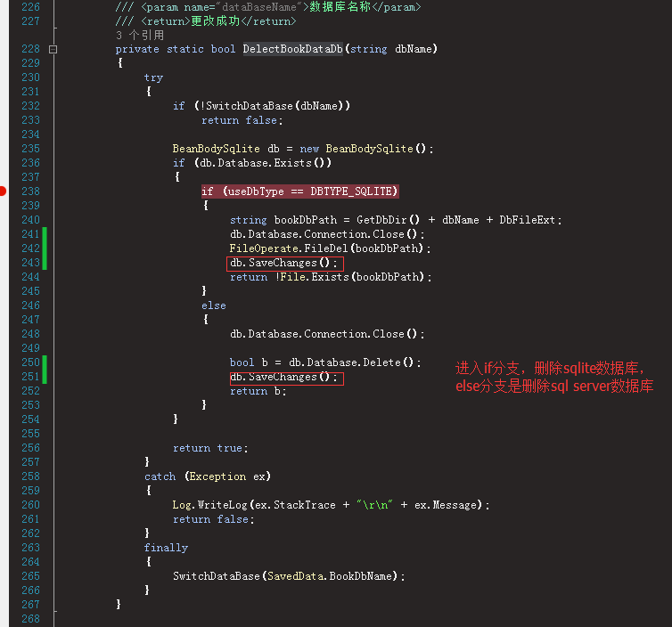Click "bool b = db.Database.Delete();" statement
This screenshot has width=672, height=627.
(x=325, y=362)
